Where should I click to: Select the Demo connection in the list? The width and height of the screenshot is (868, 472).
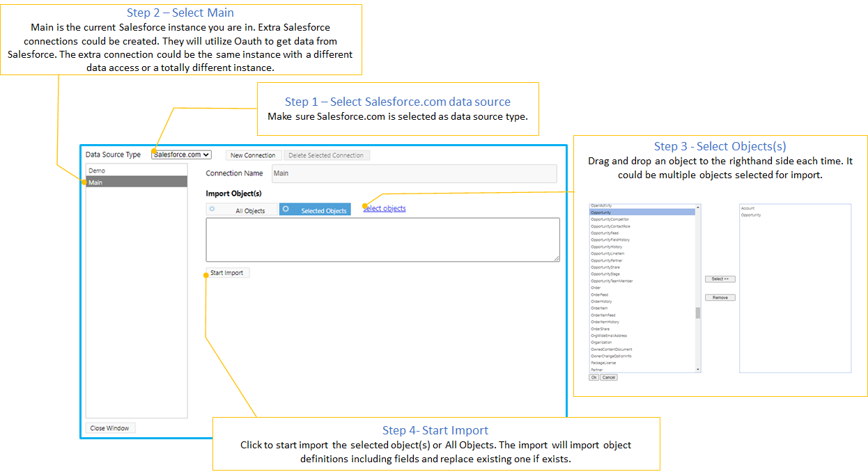(x=137, y=170)
